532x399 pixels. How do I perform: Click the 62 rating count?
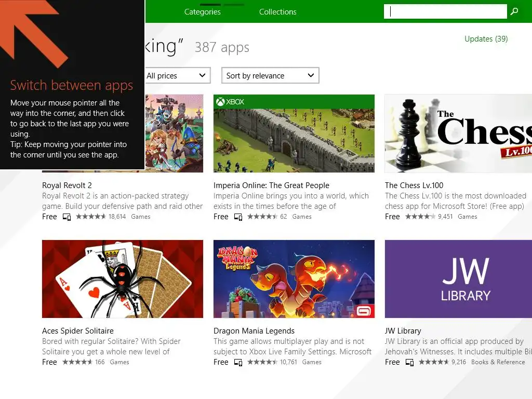[x=283, y=217]
